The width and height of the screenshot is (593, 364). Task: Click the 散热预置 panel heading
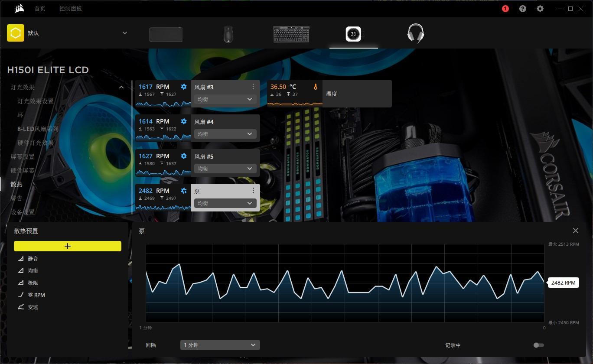tap(26, 231)
